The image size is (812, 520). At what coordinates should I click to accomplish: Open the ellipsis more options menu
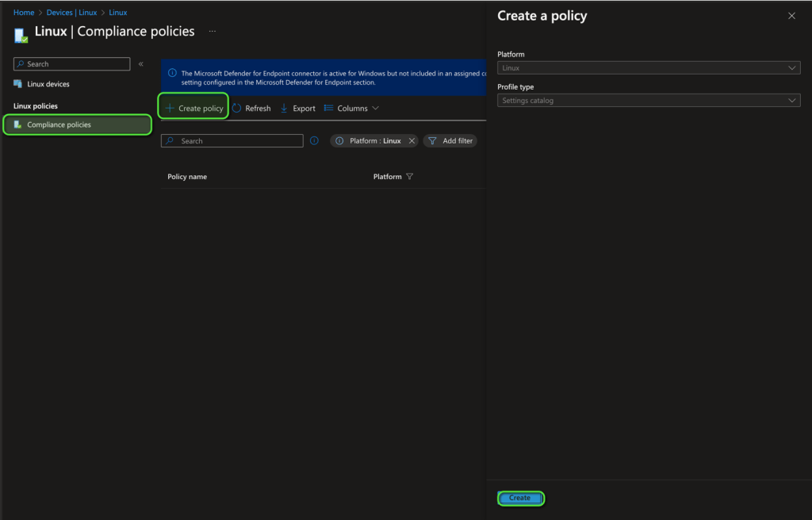[212, 32]
